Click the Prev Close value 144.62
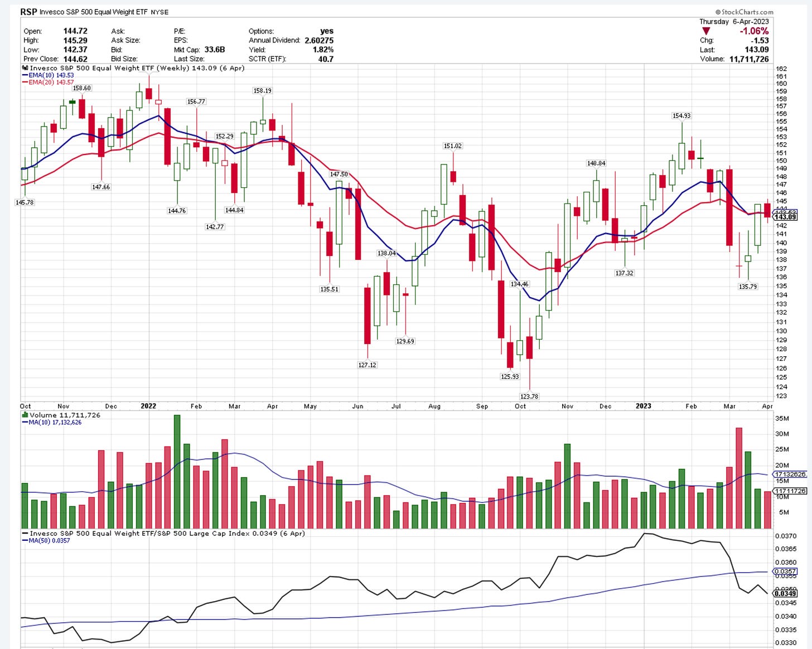Screen dimensions: 812x649 75,59
